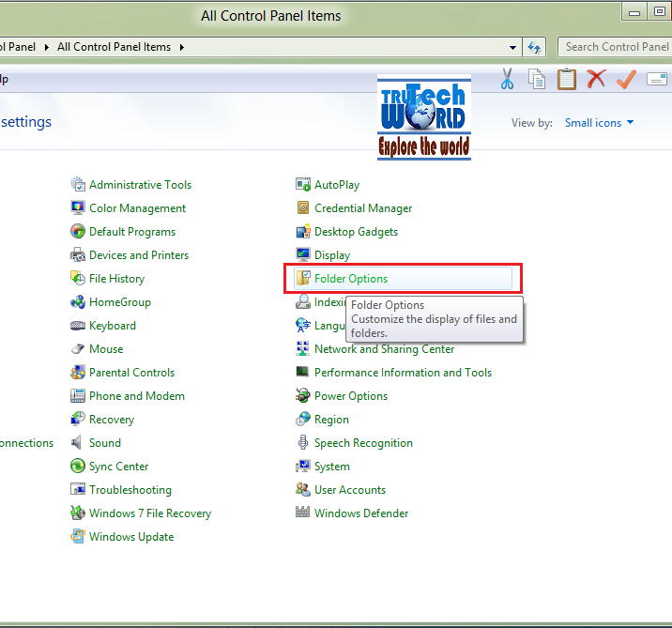Open the Windows Update link text
672x628 pixels.
(131, 537)
